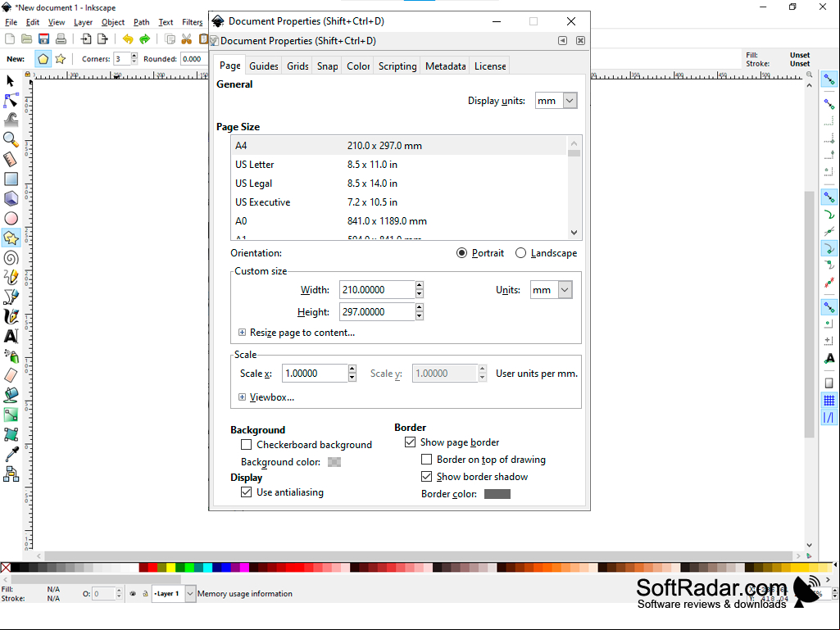This screenshot has width=840, height=630.
Task: Select the Eraser tool
Action: coord(11,375)
